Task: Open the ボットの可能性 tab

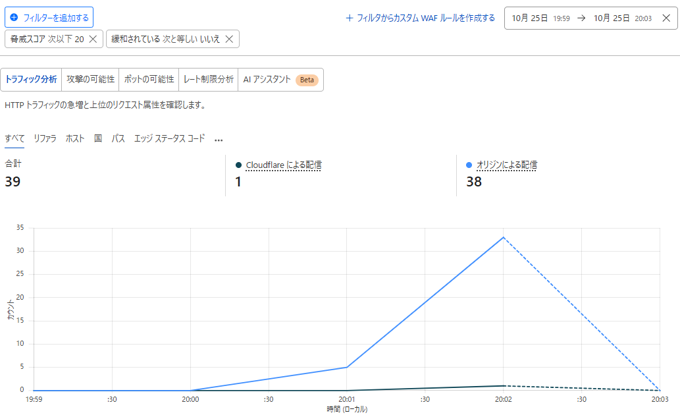Action: tap(148, 79)
